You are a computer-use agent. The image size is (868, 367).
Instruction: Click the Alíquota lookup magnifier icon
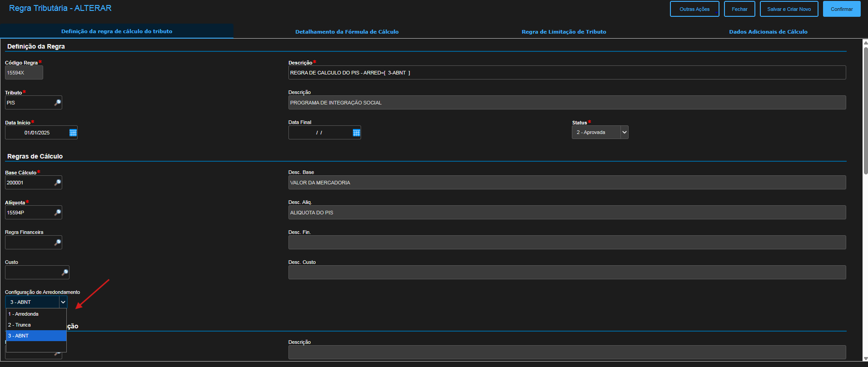[x=58, y=213]
